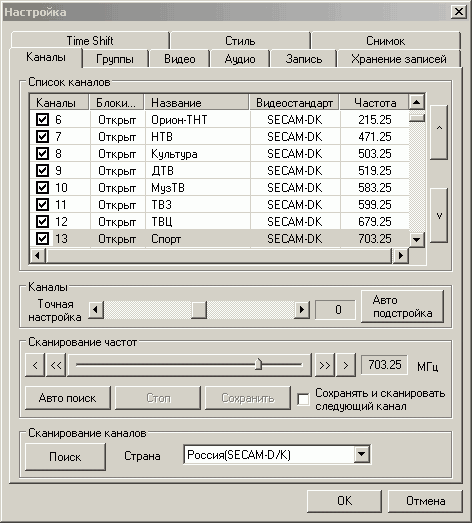472x523 pixels.
Task: Uncheck channel 12 ТВЦ
Action: [x=42, y=221]
